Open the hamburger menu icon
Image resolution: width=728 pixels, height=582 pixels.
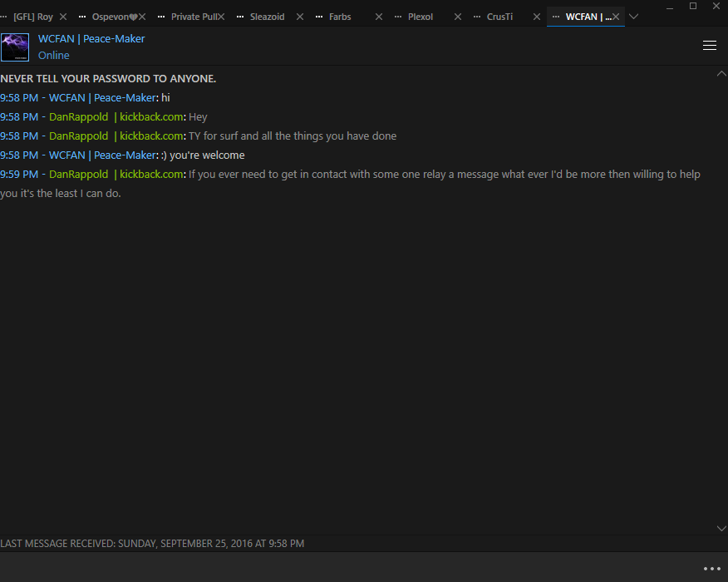709,46
